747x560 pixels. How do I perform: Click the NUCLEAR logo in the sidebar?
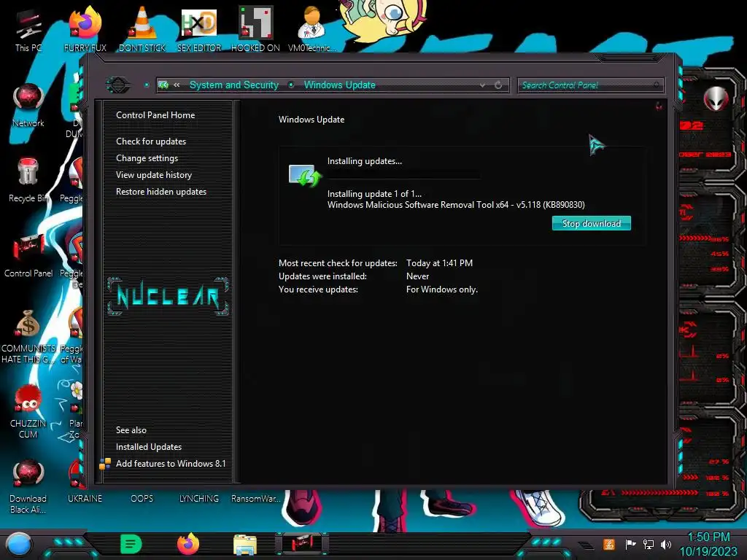point(168,296)
